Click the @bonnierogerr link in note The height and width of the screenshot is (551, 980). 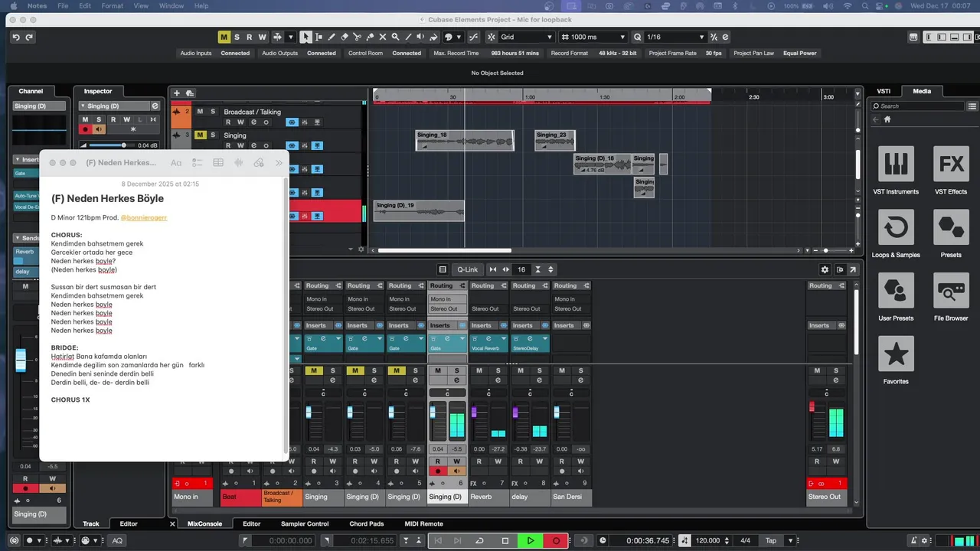point(143,217)
